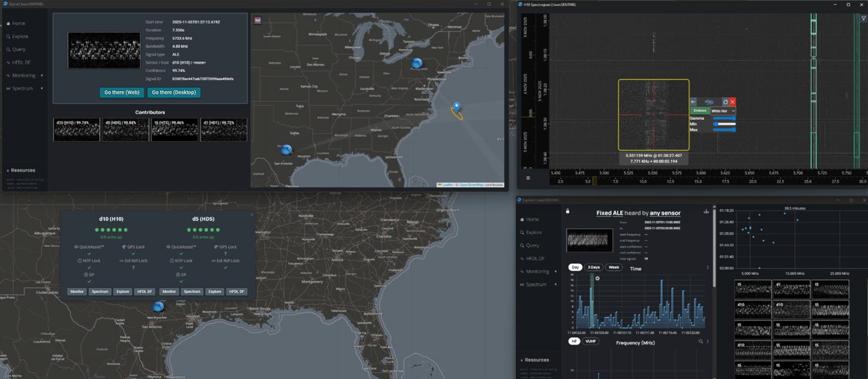The width and height of the screenshot is (868, 379).
Task: Toggle the Emboss button in the spectrogram toolbar
Action: [x=700, y=110]
